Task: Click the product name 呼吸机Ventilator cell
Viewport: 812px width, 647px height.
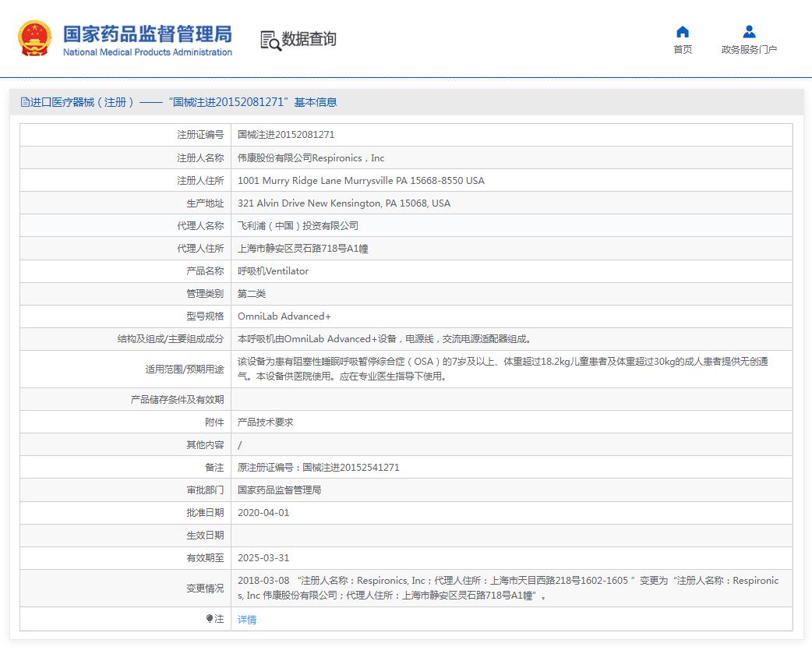Action: [x=273, y=271]
